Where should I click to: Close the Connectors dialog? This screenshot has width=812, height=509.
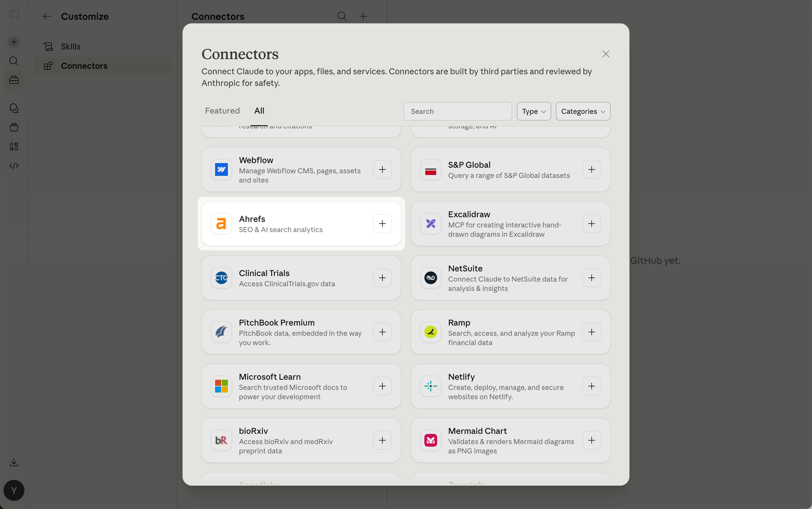click(x=605, y=54)
